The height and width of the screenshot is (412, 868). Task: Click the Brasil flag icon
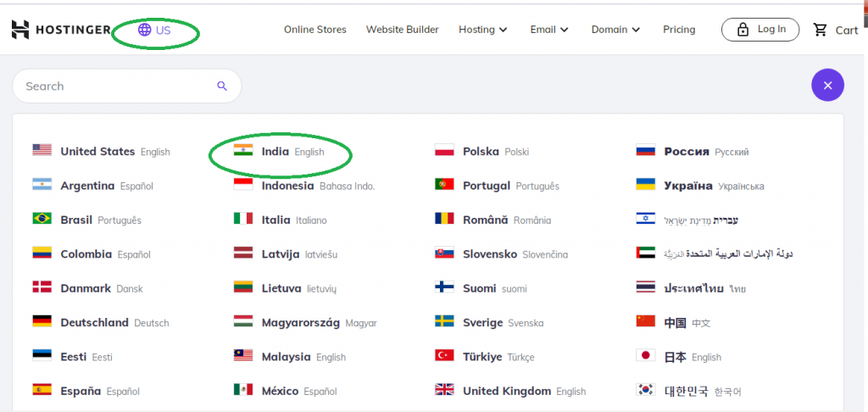[42, 220]
